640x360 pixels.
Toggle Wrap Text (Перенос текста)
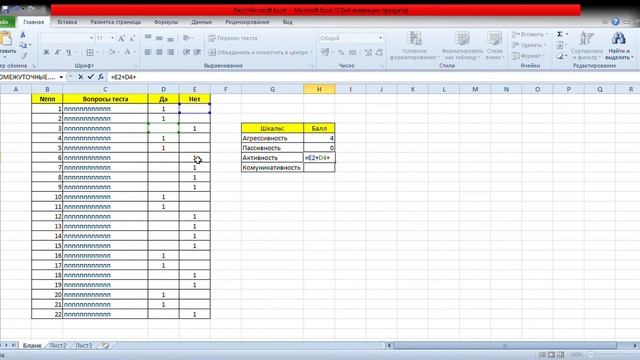(x=233, y=38)
